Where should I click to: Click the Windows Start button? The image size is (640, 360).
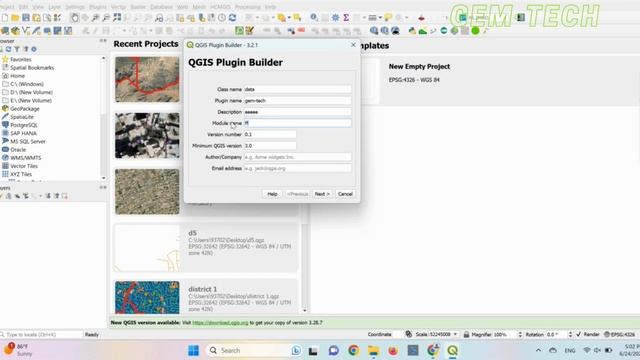(x=193, y=351)
